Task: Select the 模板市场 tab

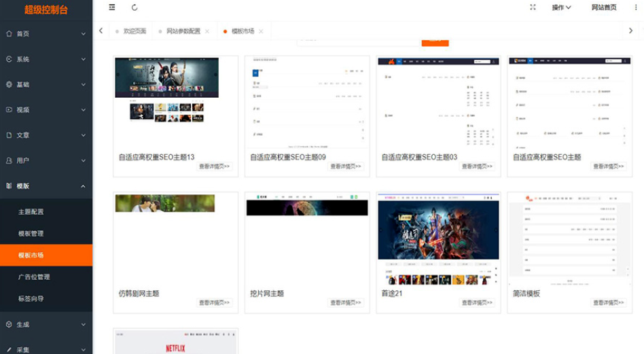Action: click(x=243, y=31)
